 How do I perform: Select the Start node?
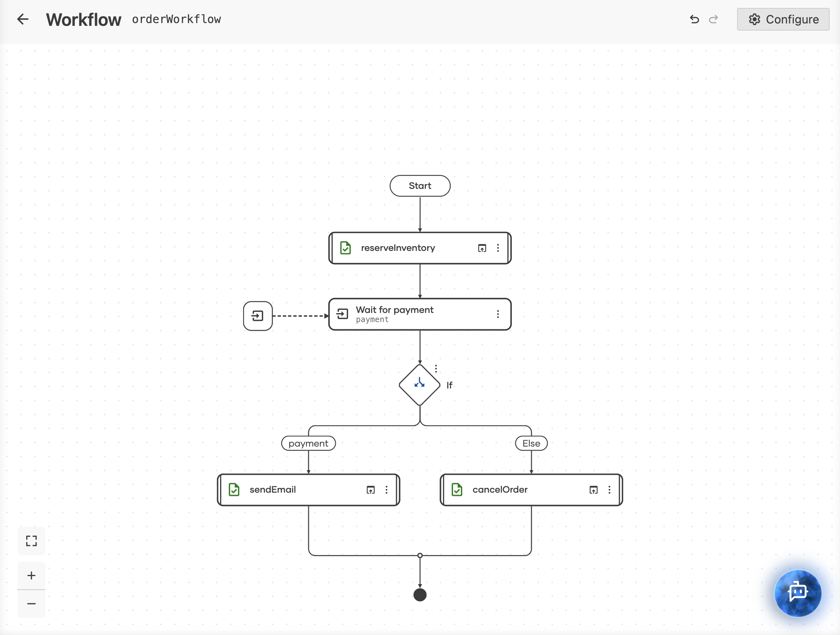(x=420, y=186)
